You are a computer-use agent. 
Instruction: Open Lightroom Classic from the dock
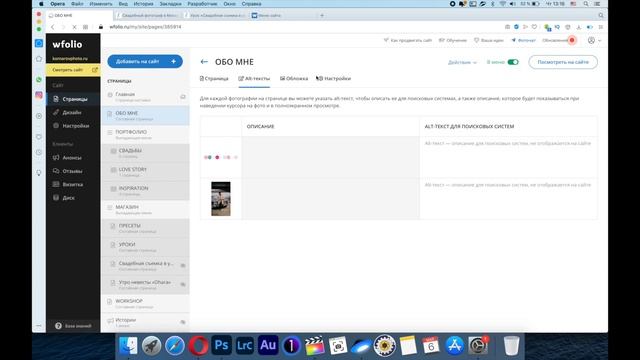244,345
